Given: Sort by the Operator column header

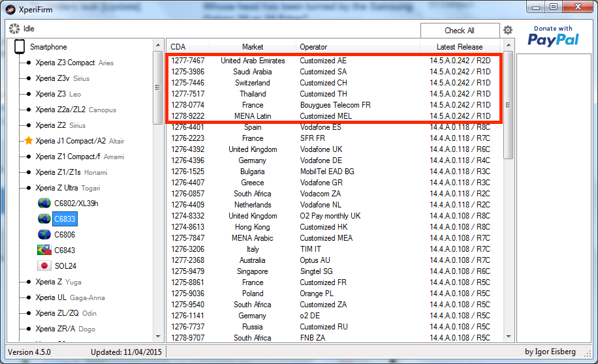Looking at the screenshot, I should [358, 47].
